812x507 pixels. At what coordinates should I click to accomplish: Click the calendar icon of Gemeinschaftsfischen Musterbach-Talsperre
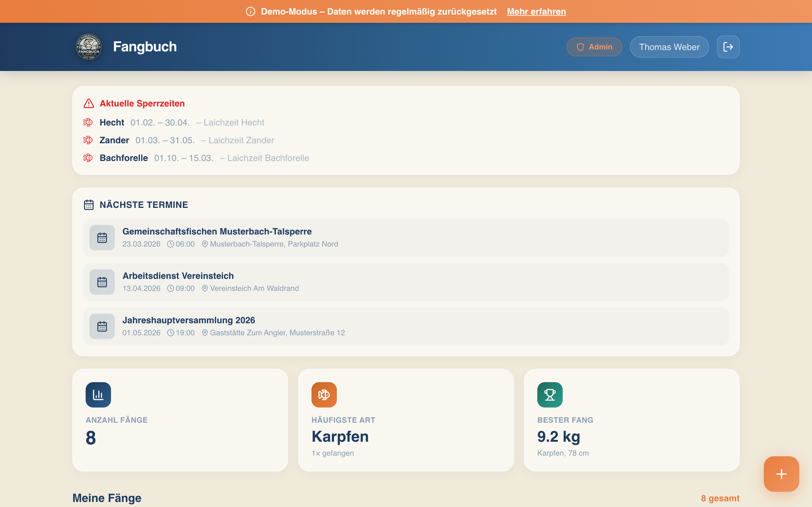(102, 237)
